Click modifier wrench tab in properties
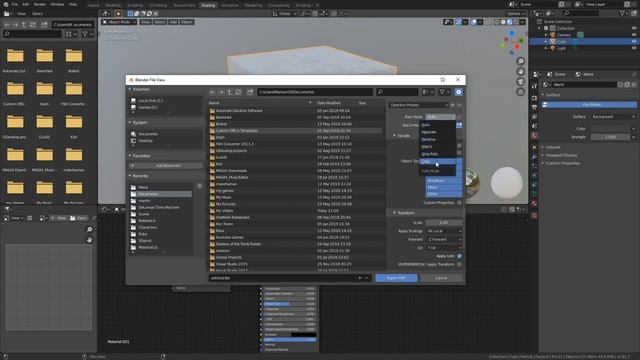The image size is (640, 360). [x=534, y=157]
